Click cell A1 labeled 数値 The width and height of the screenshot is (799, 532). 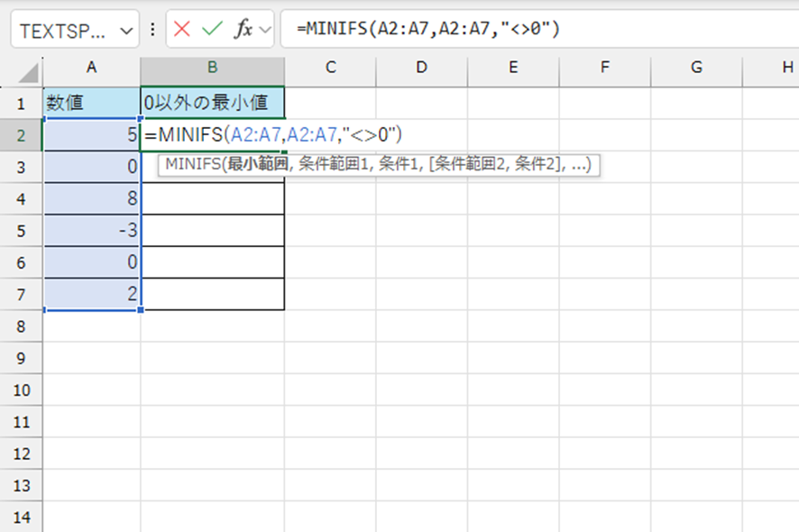pyautogui.click(x=92, y=103)
